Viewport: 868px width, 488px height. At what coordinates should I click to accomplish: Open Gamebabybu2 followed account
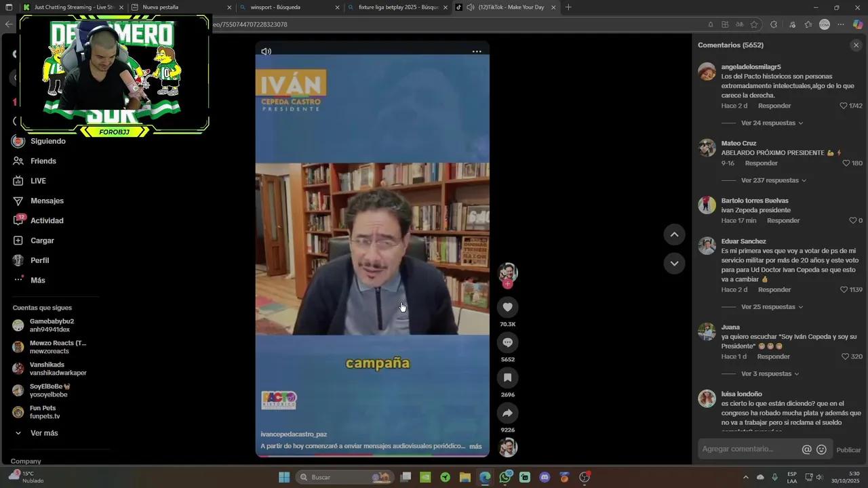click(51, 325)
